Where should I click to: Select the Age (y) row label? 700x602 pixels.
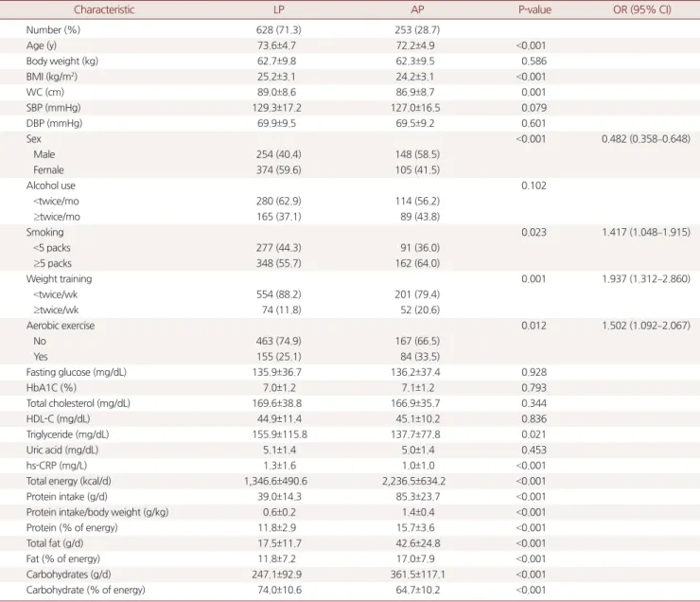coord(42,45)
